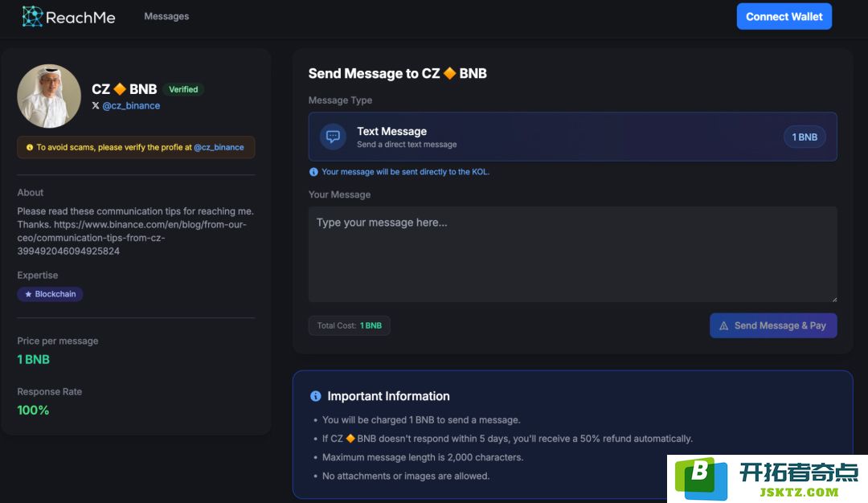Image resolution: width=868 pixels, height=503 pixels.
Task: Click star icon in Blockchain tag
Action: (x=28, y=294)
